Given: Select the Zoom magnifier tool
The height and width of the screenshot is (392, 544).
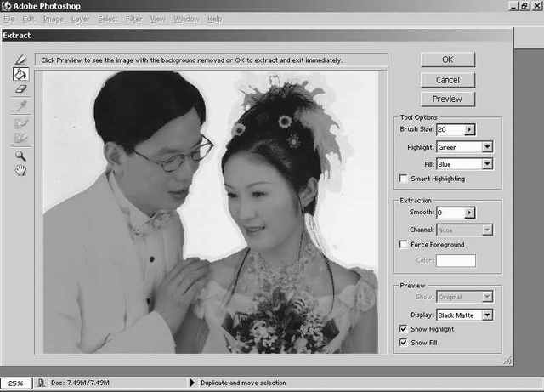Looking at the screenshot, I should (x=21, y=156).
